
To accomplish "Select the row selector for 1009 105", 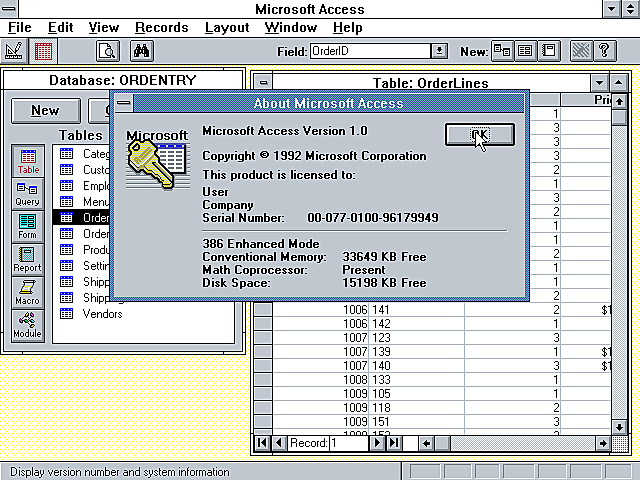I will click(x=263, y=393).
